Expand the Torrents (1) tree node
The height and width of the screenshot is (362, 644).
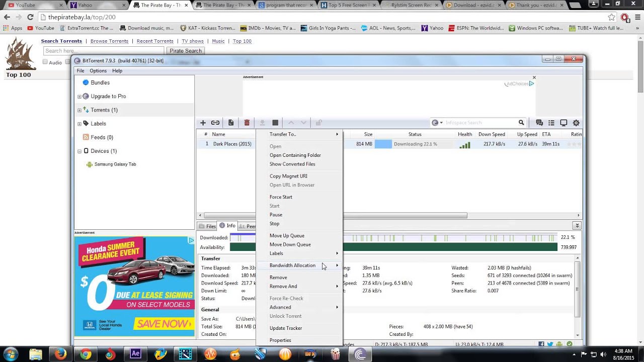pyautogui.click(x=79, y=110)
